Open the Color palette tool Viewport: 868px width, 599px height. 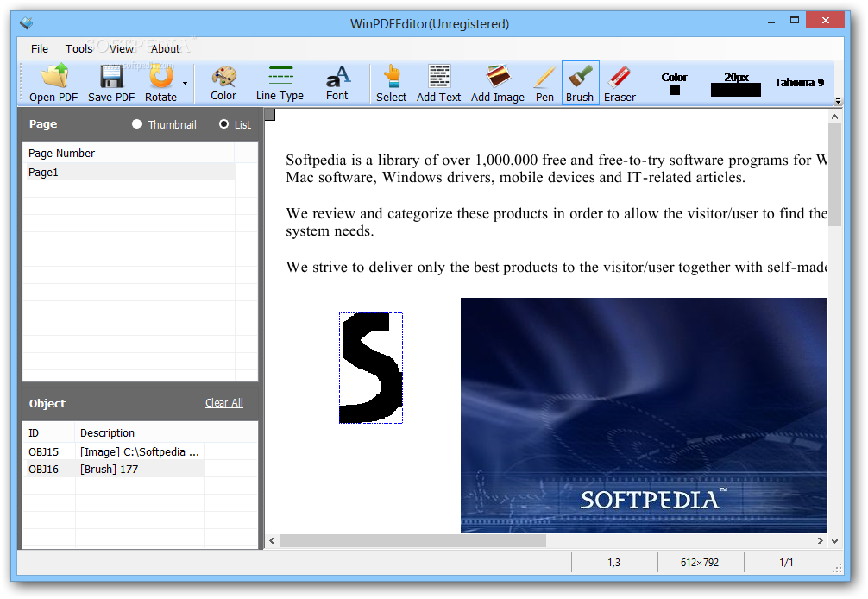click(223, 83)
